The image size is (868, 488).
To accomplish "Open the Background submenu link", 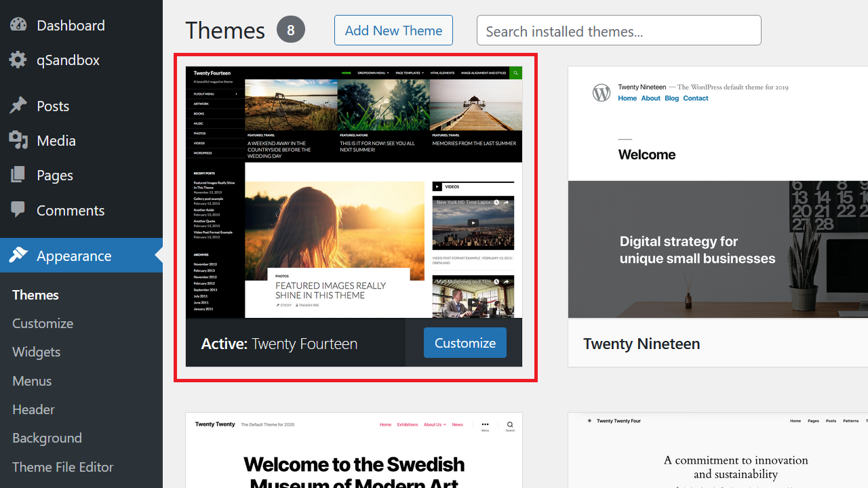I will [47, 438].
